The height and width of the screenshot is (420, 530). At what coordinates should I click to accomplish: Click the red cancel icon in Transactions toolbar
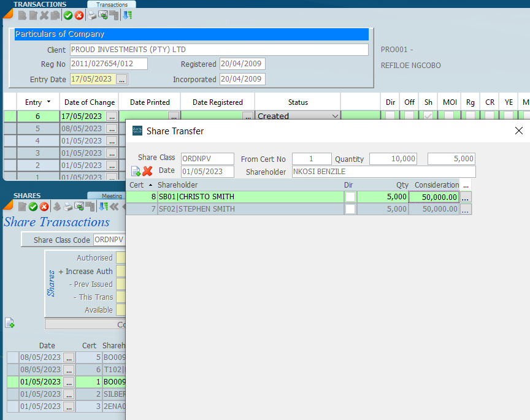pos(79,15)
